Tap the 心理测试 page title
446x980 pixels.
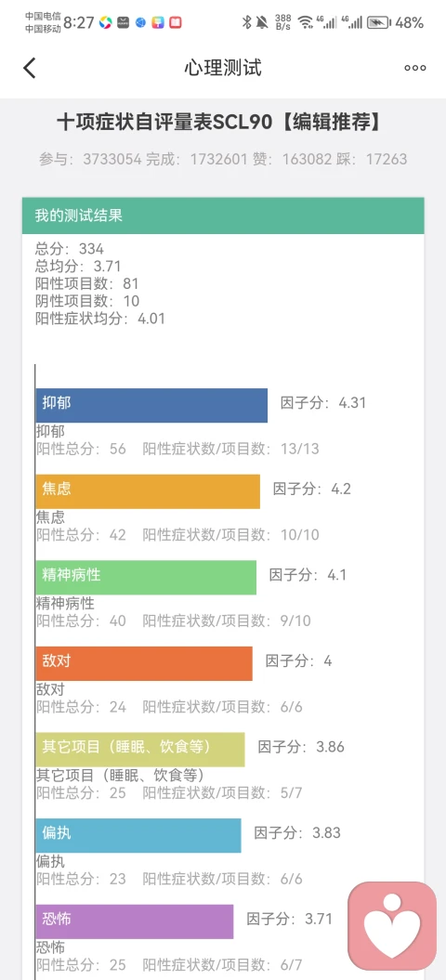pos(223,68)
